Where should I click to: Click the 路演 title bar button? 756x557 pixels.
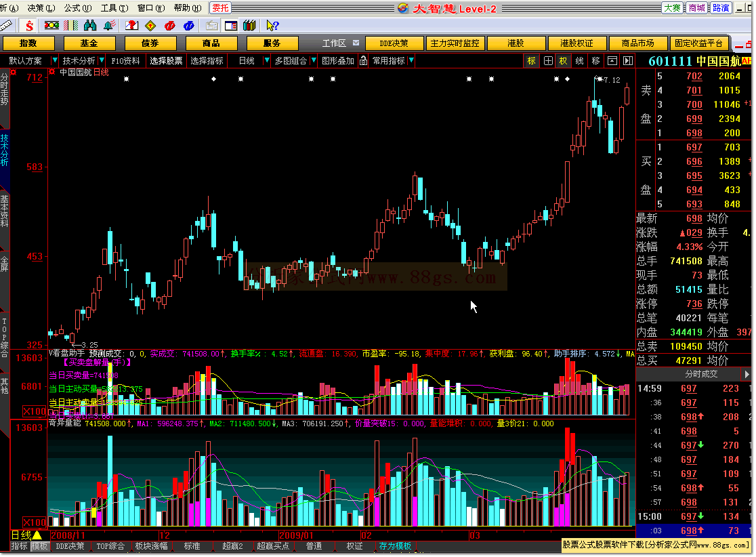[721, 8]
